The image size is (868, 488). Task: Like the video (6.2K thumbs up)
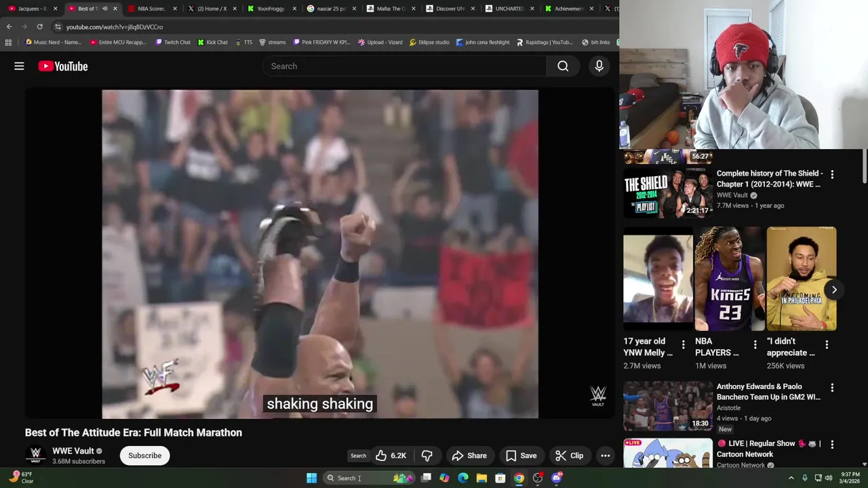391,455
